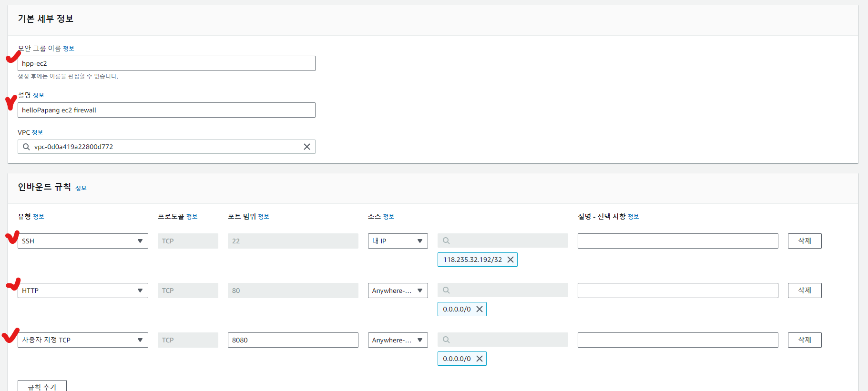Delete the 8080 custom TCP rule
868x391 pixels.
pos(804,340)
